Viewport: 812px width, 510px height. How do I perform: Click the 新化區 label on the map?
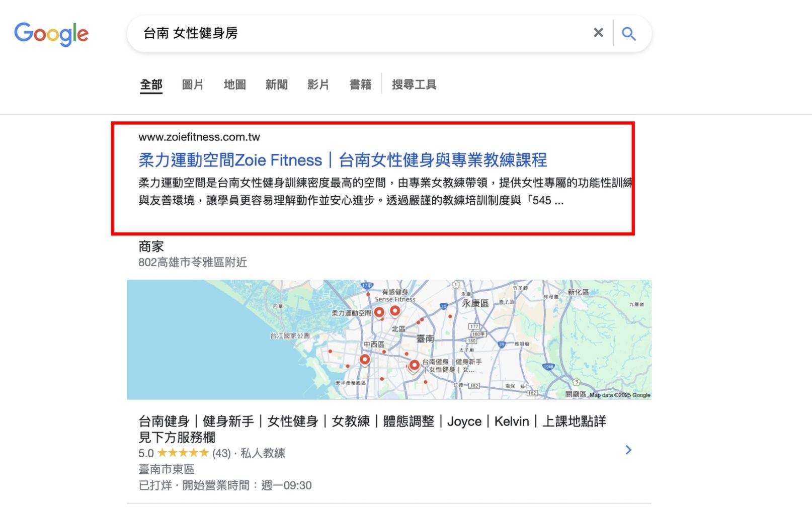pos(578,292)
